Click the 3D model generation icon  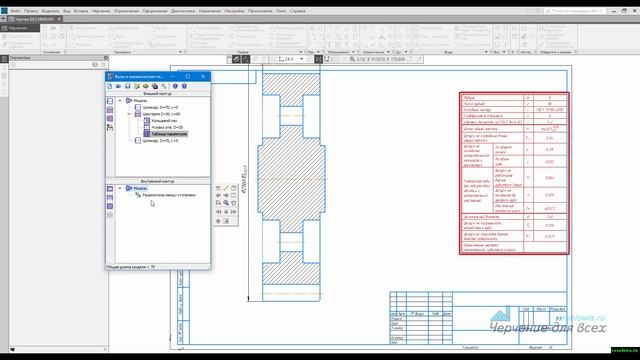click(154, 86)
